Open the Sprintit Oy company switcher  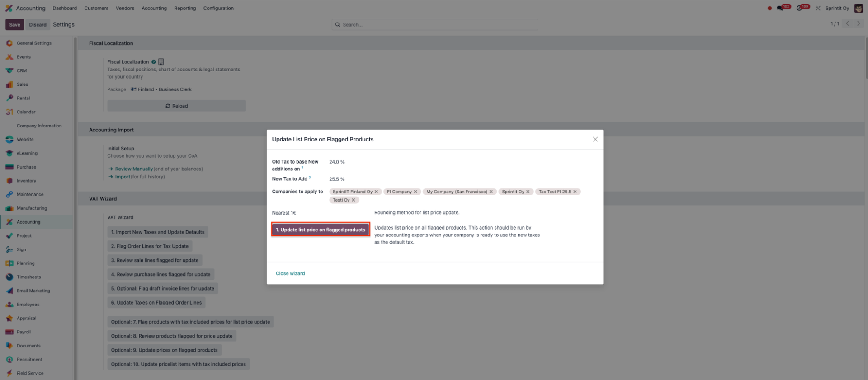click(837, 8)
